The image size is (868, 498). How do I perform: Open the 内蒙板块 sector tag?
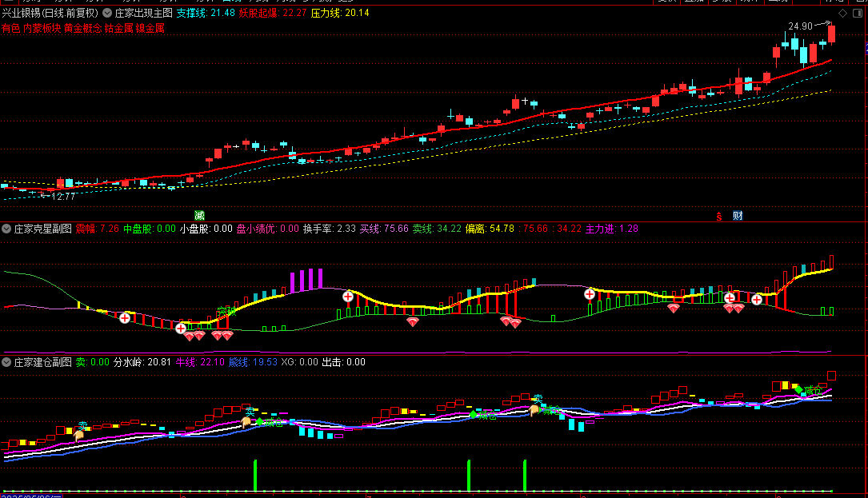pos(42,28)
